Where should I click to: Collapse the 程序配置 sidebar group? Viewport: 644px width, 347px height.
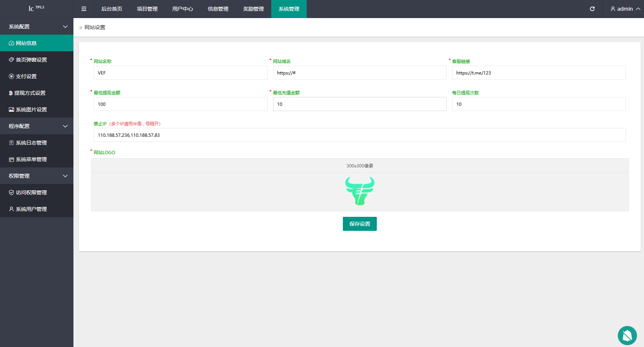click(37, 126)
